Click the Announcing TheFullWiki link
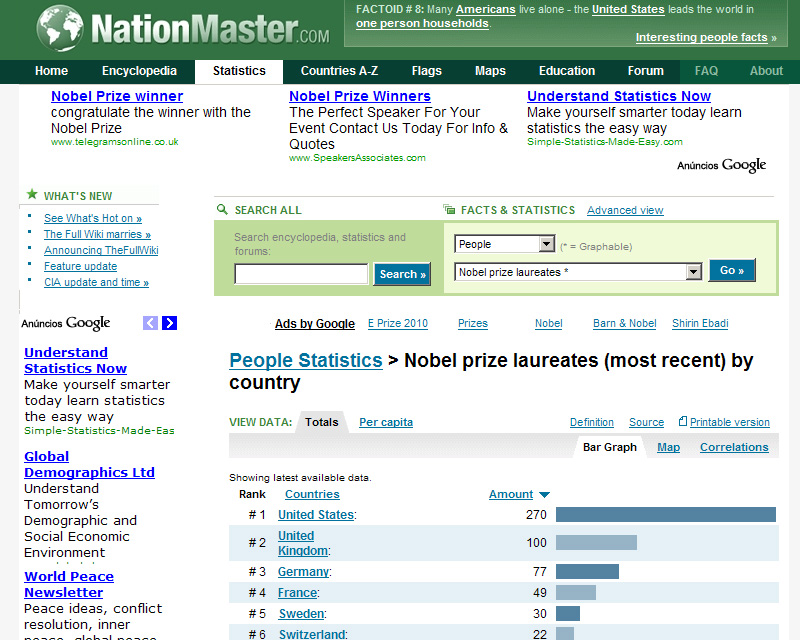Screen dimensions: 800x640 coord(101,250)
